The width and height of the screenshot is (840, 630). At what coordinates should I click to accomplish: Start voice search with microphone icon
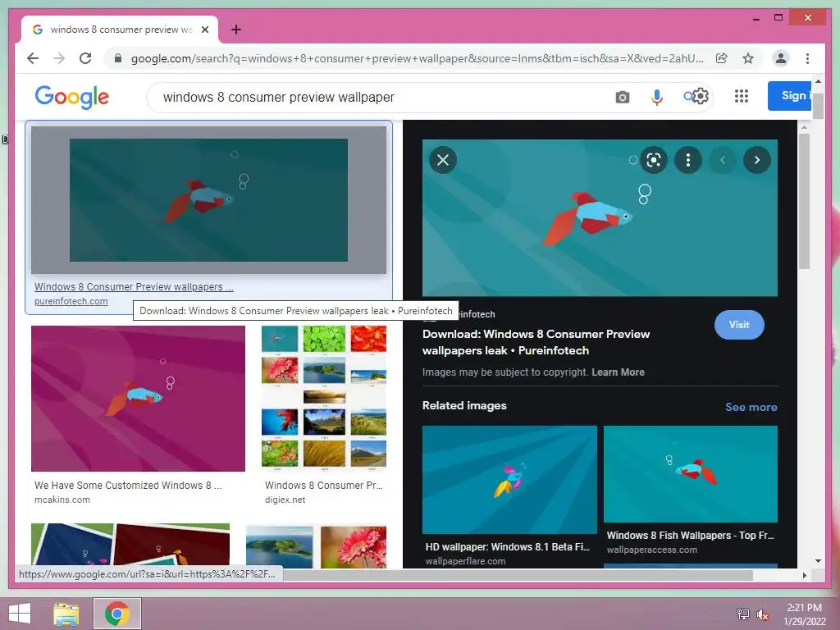(x=656, y=97)
